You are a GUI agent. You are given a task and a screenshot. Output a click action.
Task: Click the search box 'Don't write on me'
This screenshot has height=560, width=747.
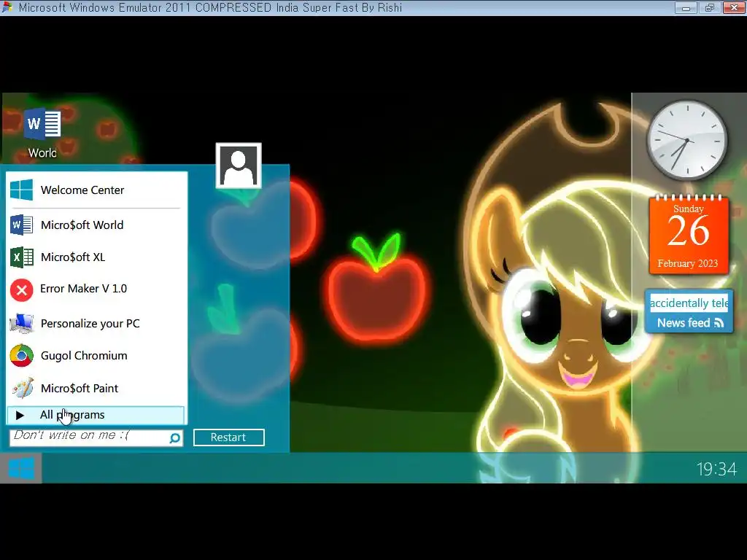(x=96, y=437)
